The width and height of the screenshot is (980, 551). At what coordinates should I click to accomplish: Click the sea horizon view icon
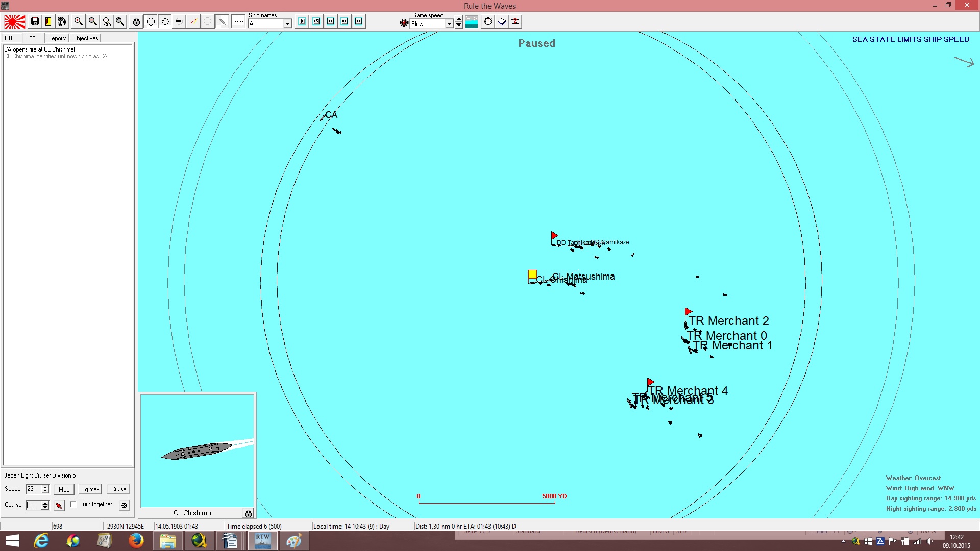pyautogui.click(x=472, y=21)
